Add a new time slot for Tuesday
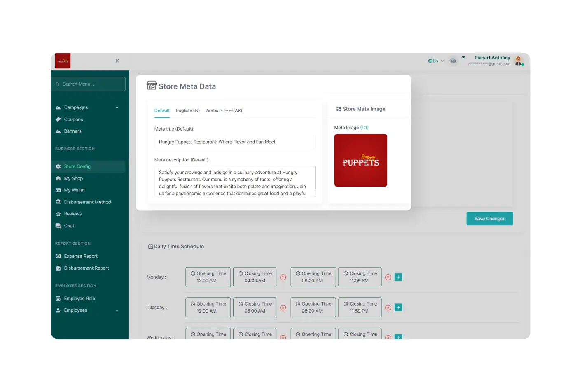Viewport: 580px width, 392px height. click(398, 308)
